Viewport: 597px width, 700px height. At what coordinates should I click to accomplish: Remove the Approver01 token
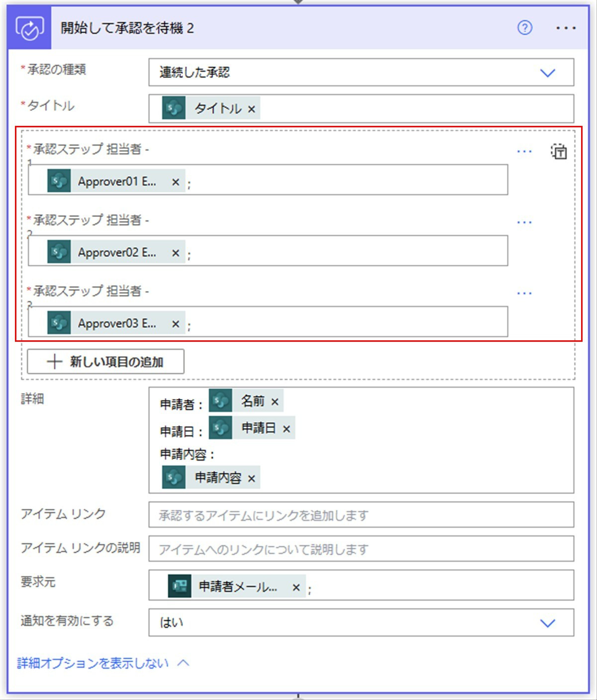176,182
